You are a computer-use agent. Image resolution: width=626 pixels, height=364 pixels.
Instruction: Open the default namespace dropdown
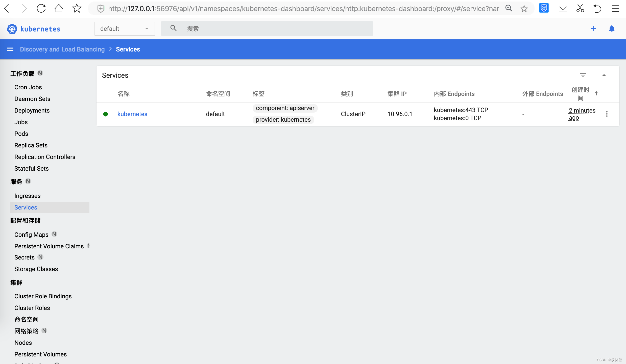pyautogui.click(x=125, y=29)
